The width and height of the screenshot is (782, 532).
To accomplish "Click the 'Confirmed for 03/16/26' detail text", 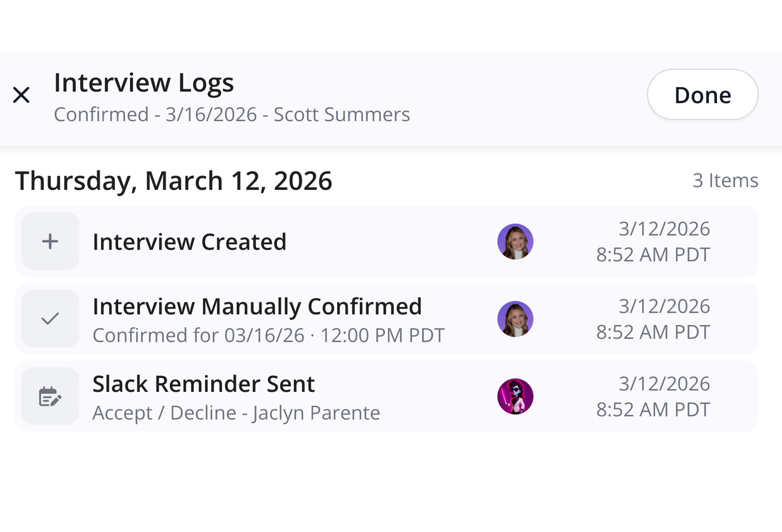I will [268, 335].
